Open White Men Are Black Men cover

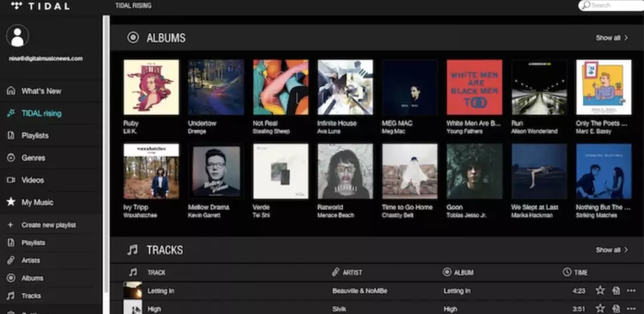475,87
